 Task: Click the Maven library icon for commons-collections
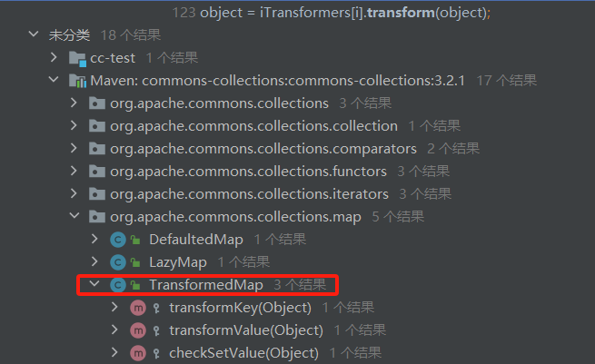[78, 81]
